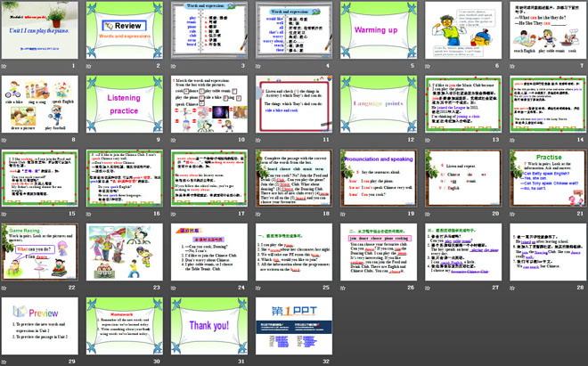The width and height of the screenshot is (588, 366).
Task: Select slide 25 exercise thumbnail
Action: point(294,252)
